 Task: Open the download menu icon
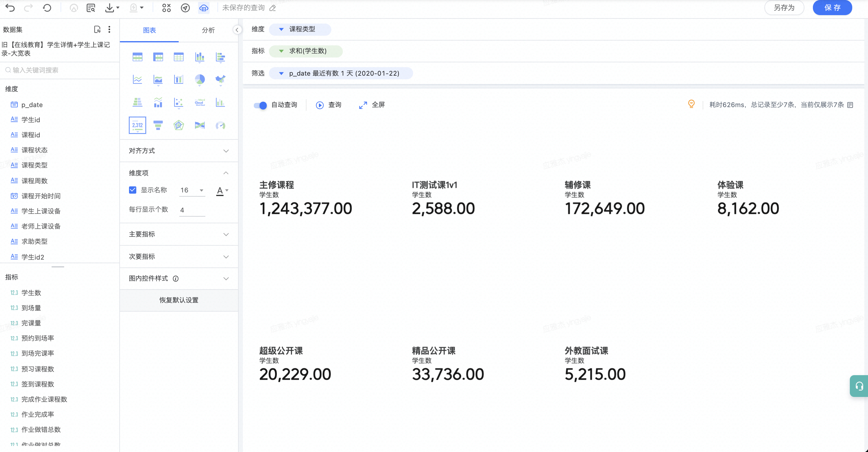(112, 8)
